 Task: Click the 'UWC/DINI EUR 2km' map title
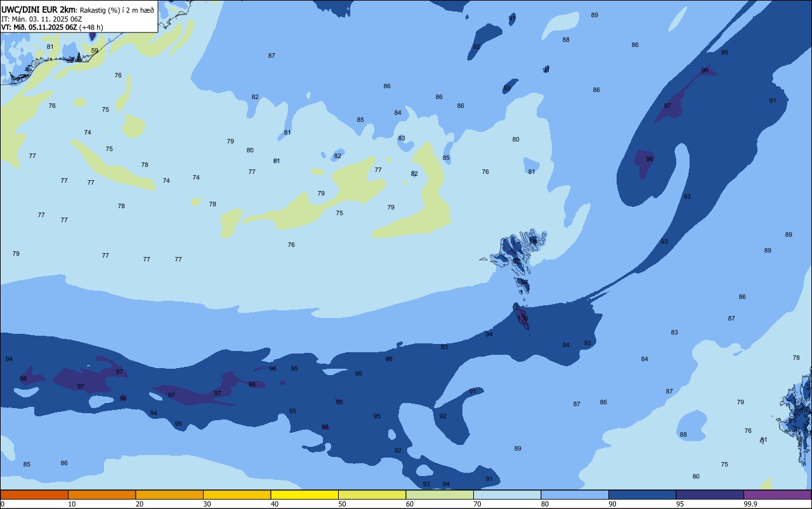coord(39,10)
